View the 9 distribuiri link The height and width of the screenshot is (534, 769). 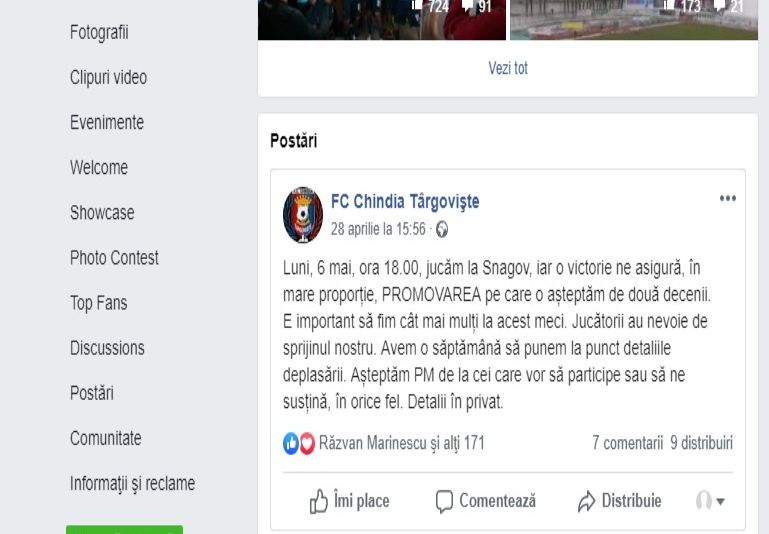[701, 443]
